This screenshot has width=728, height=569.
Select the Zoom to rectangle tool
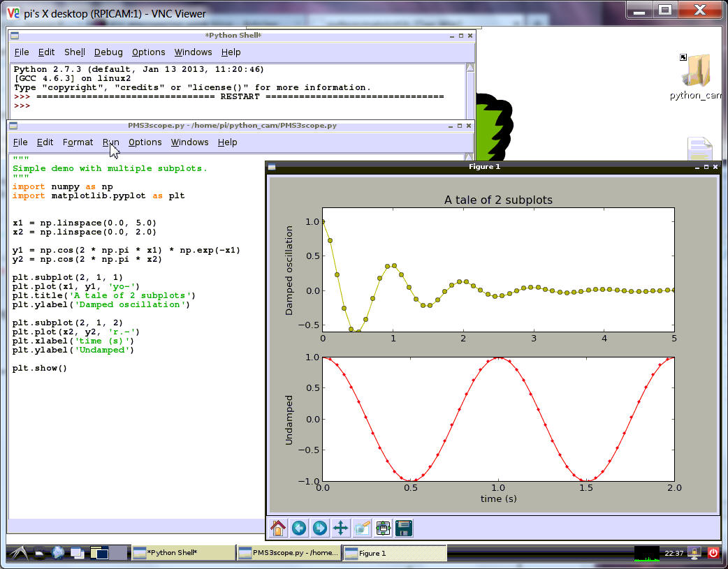coord(362,528)
